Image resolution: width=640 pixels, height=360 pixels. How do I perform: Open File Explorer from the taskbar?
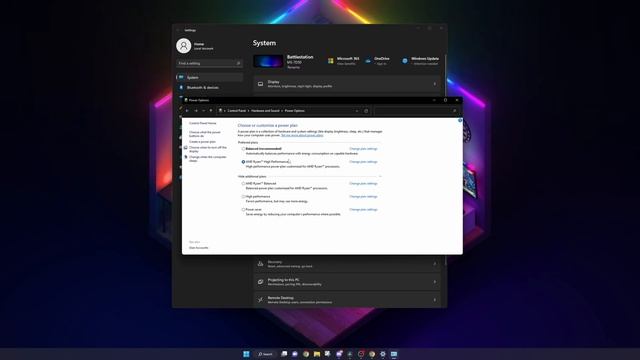click(x=317, y=354)
